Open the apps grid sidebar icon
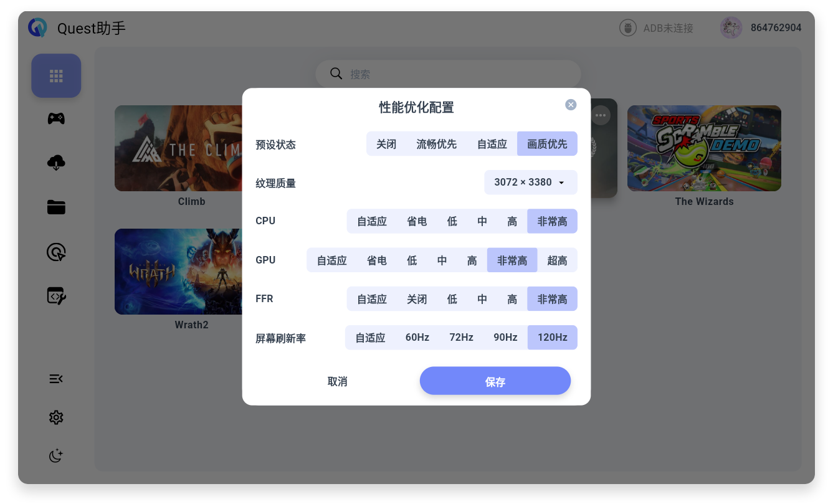 point(56,76)
